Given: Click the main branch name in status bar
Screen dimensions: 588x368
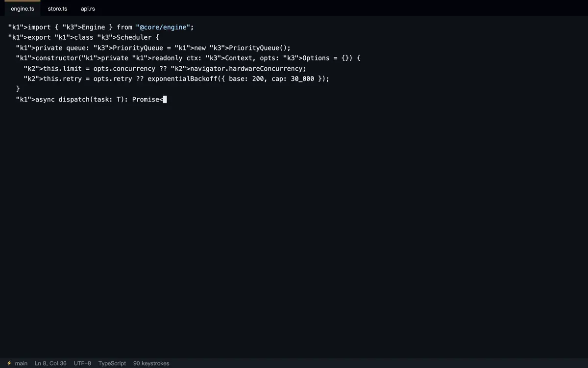Looking at the screenshot, I should [21, 363].
